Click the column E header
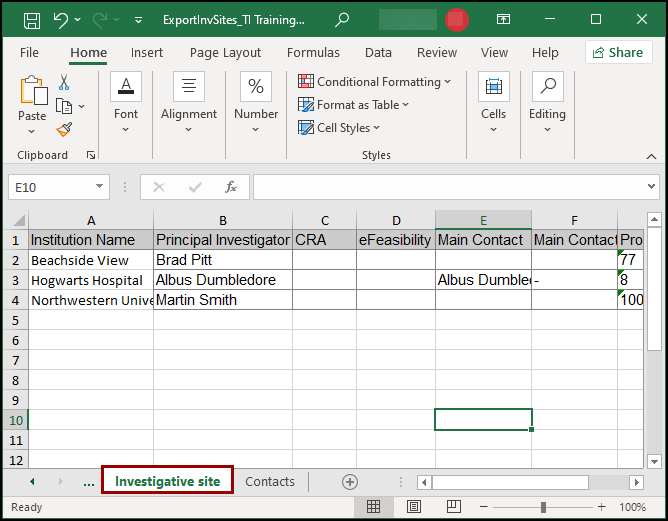This screenshot has height=521, width=668. click(x=483, y=220)
